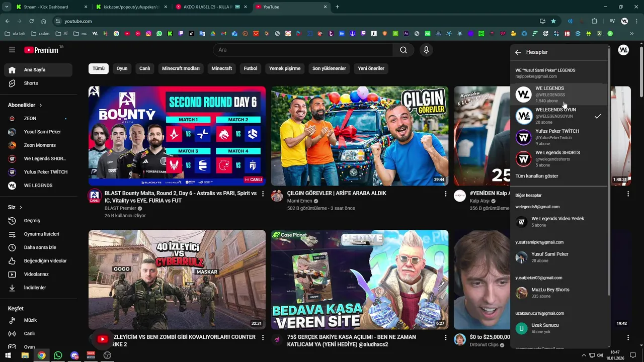Go to Chrome home button
This screenshot has height=362, width=644.
click(x=44, y=21)
